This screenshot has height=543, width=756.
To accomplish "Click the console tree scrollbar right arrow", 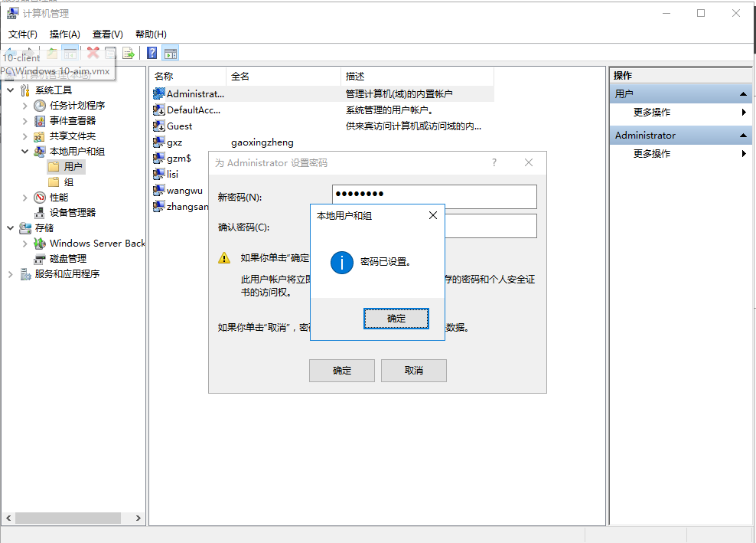I will pos(138,518).
